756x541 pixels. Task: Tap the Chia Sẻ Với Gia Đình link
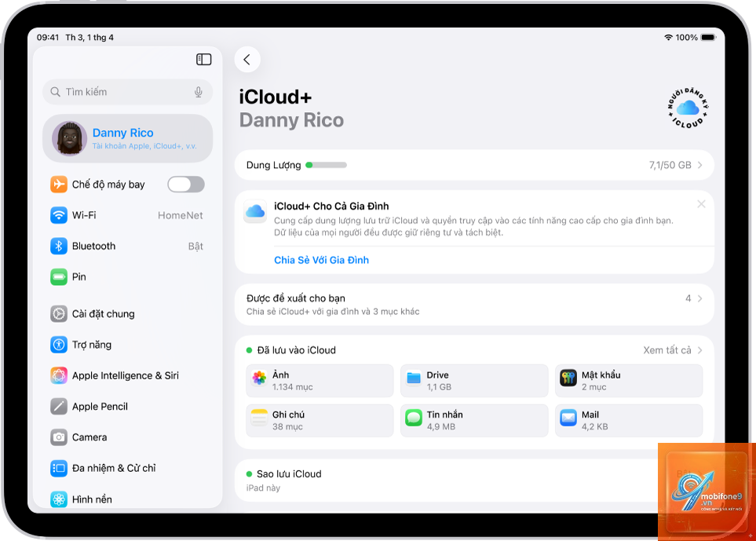[x=321, y=260]
